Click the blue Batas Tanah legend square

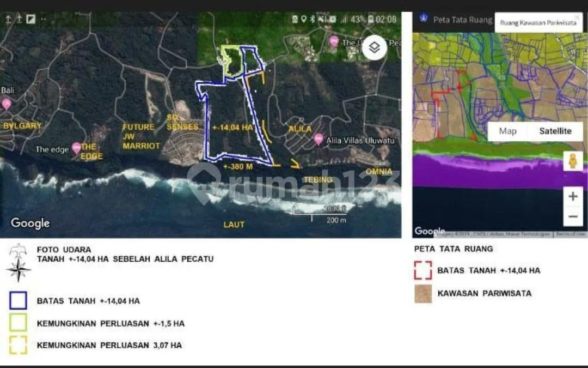[18, 300]
